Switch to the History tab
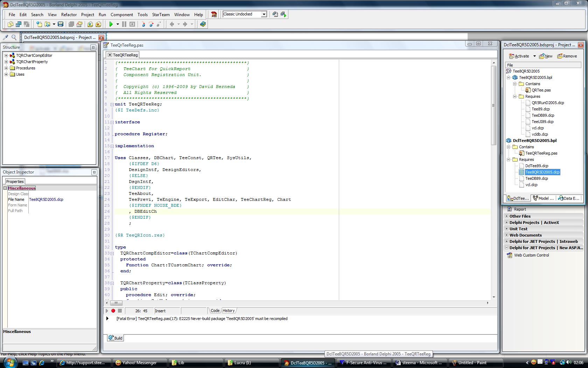The width and height of the screenshot is (588, 368). [229, 311]
